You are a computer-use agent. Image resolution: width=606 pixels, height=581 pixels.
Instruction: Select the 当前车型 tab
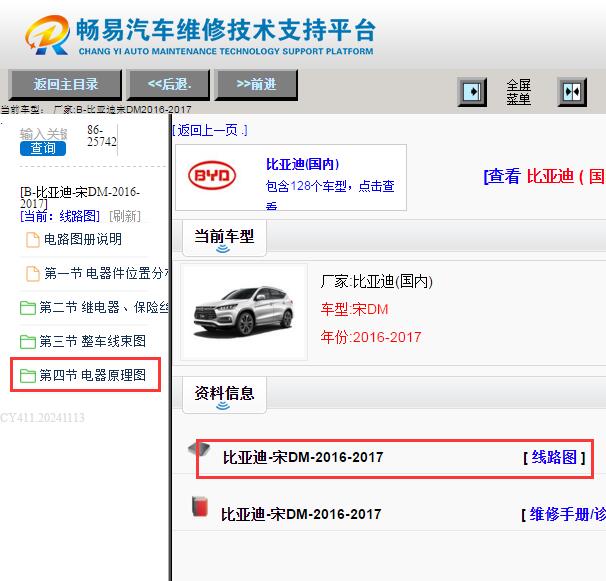coord(224,238)
